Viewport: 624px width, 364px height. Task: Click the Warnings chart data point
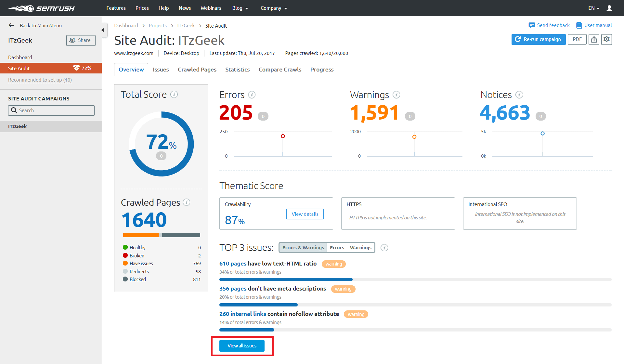pos(414,137)
